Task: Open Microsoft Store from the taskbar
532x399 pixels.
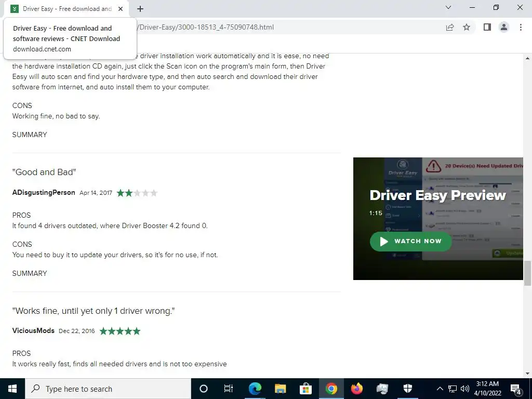Action: click(x=305, y=389)
